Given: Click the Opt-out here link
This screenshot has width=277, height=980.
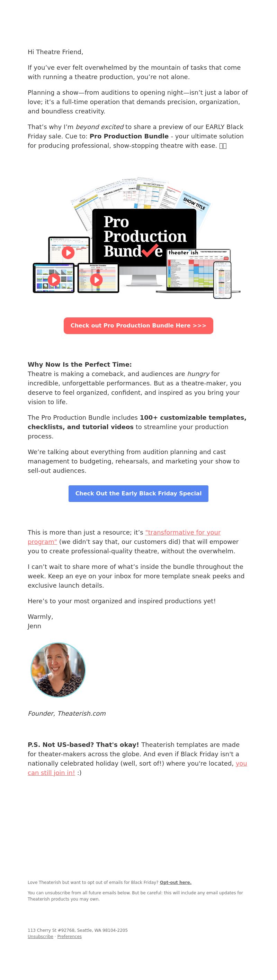Looking at the screenshot, I should click(176, 882).
